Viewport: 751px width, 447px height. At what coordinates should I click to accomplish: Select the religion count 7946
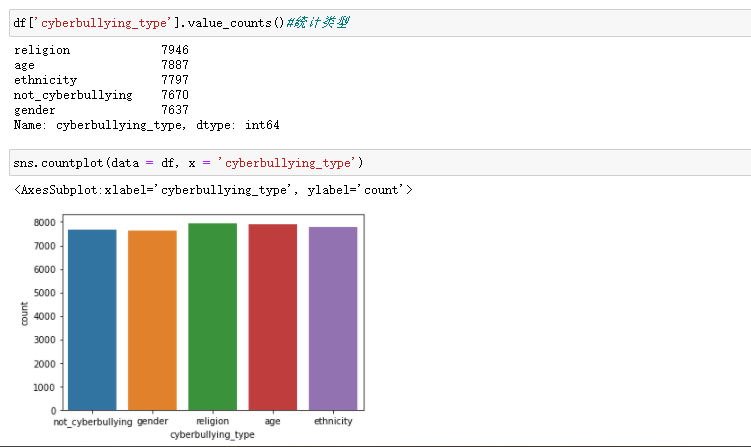pos(175,50)
